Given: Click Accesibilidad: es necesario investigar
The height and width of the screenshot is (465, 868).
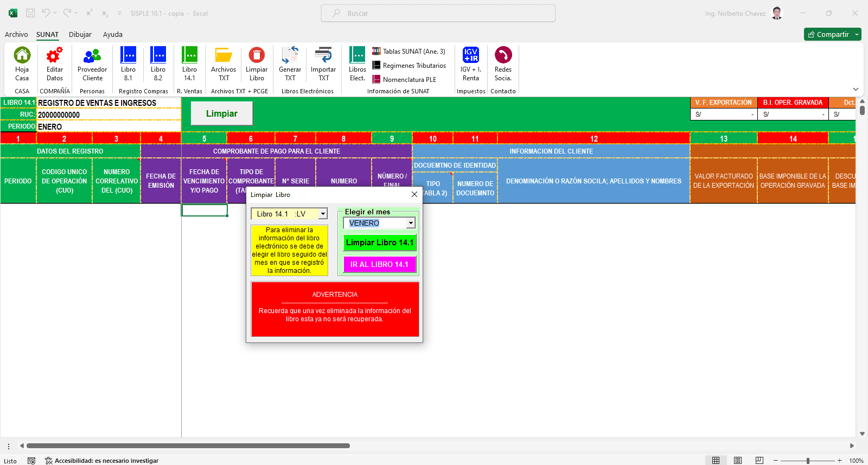Looking at the screenshot, I should (102, 461).
